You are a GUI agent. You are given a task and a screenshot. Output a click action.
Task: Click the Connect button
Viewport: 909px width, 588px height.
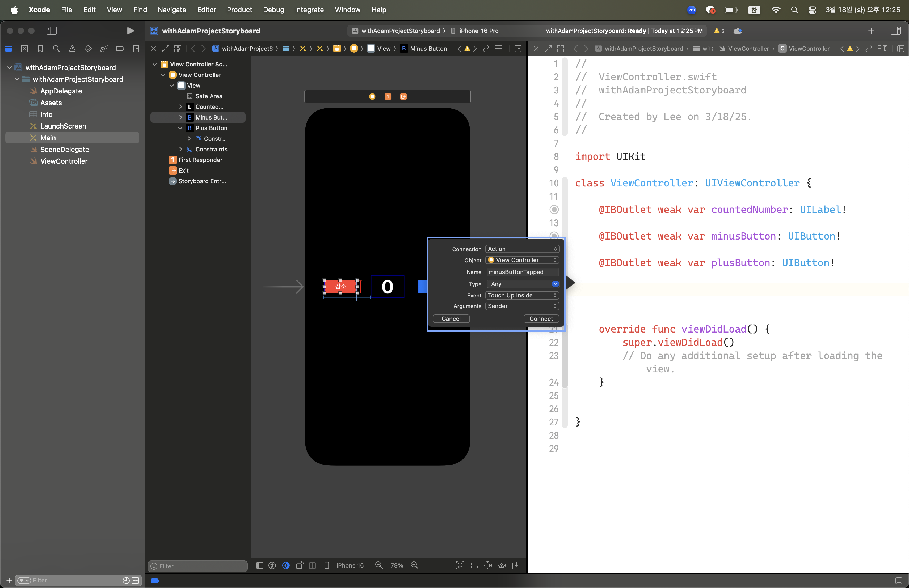coord(541,319)
